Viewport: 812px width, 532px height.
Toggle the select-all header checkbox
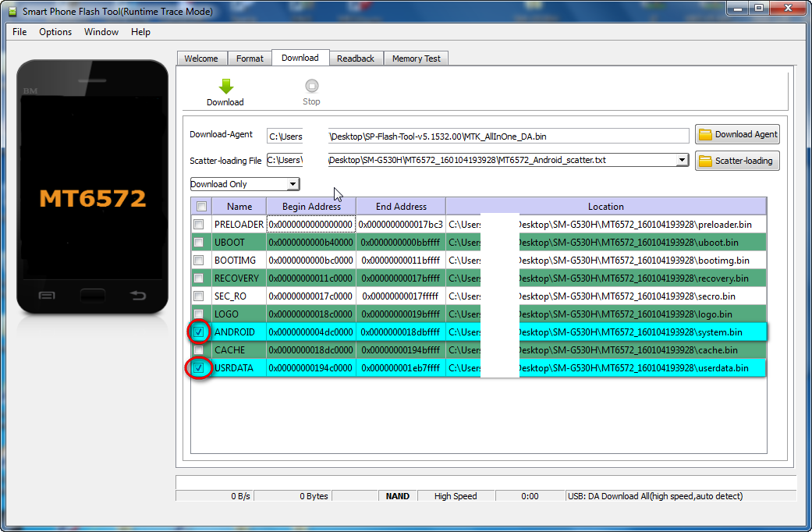pos(201,206)
